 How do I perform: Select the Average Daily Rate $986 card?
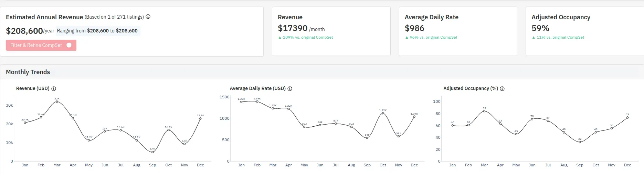458,31
